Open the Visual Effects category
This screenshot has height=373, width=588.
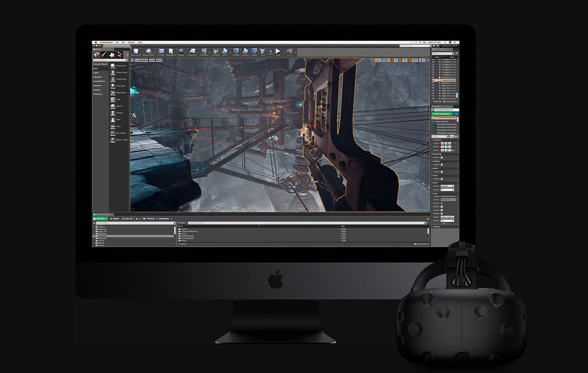click(x=99, y=81)
